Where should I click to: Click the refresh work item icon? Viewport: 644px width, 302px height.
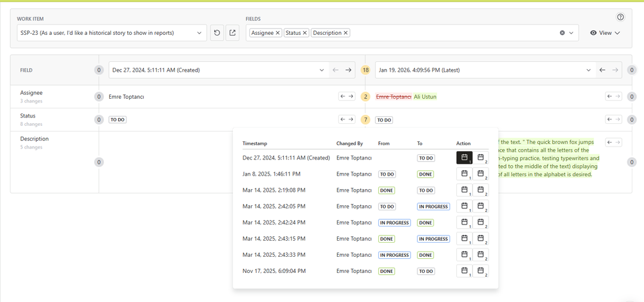tap(217, 33)
